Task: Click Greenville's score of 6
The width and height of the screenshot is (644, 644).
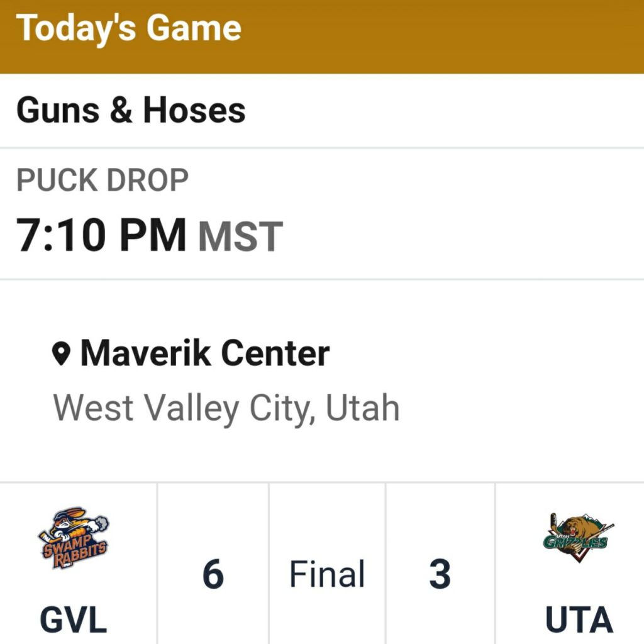Action: [213, 574]
